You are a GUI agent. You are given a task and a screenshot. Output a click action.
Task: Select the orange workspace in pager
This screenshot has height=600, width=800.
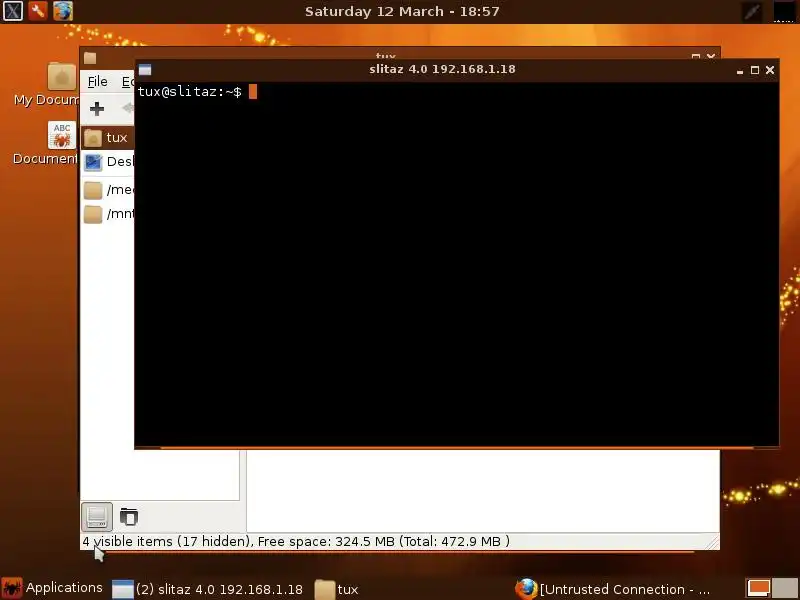758,588
